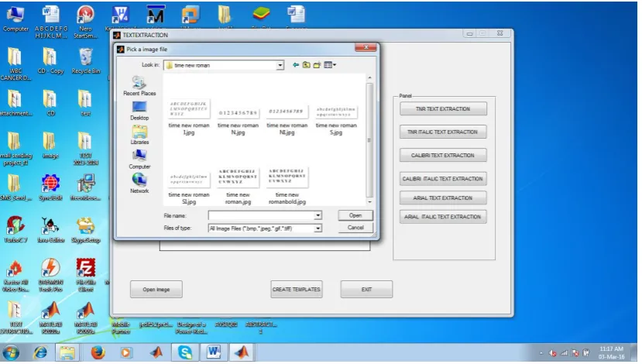The height and width of the screenshot is (364, 642).
Task: Go back using the green arrow icon
Action: [x=296, y=65]
